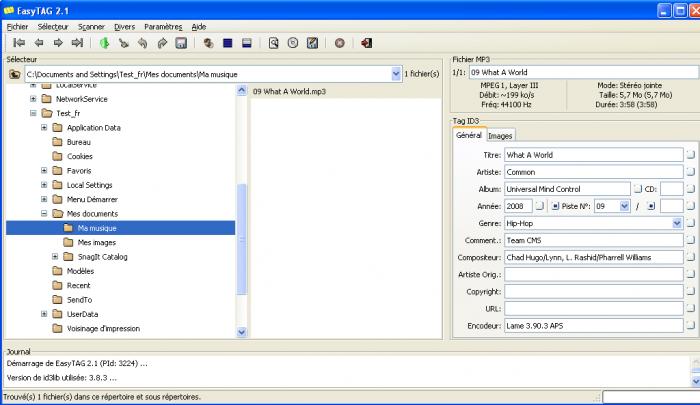
Task: Go to the first file toolbar icon
Action: click(x=19, y=43)
